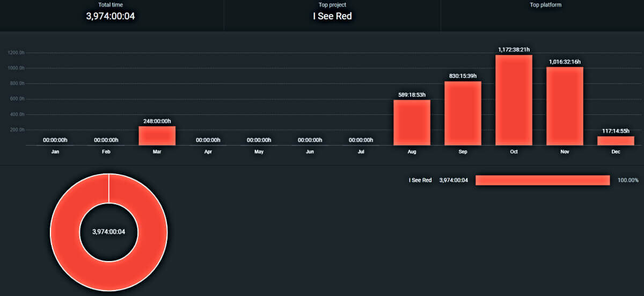Click the Dec month label

616,152
